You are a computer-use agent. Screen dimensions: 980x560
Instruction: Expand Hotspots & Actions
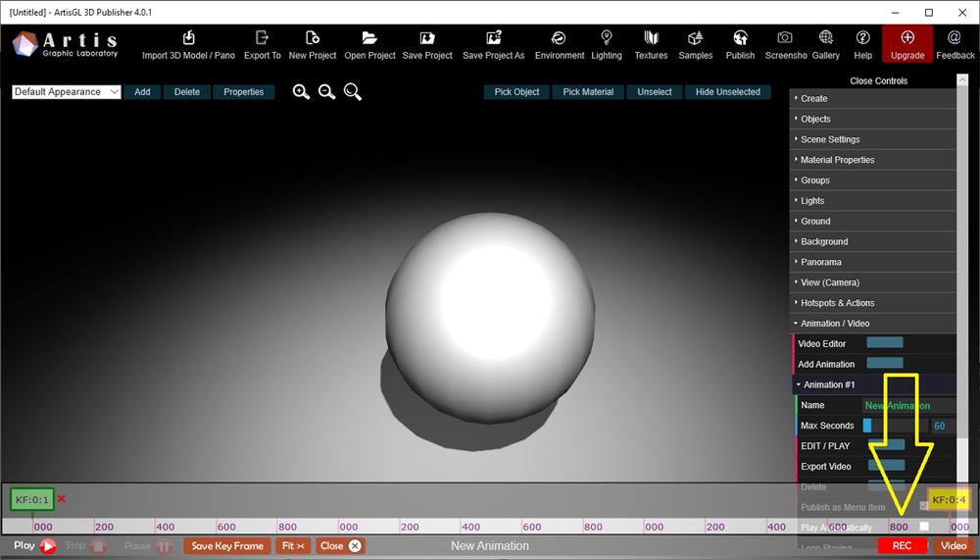(873, 303)
